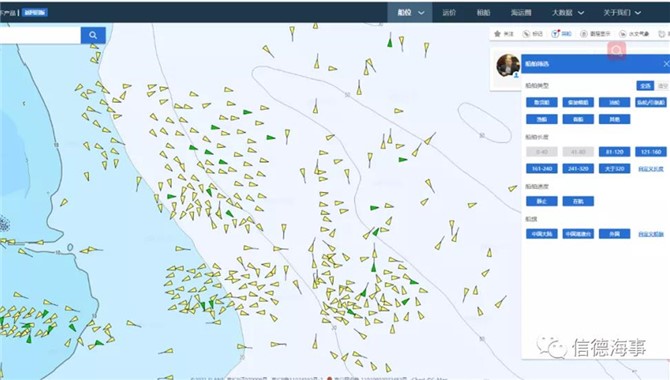Close the ship filter panel
Viewport: 670px width, 380px height.
[666, 64]
